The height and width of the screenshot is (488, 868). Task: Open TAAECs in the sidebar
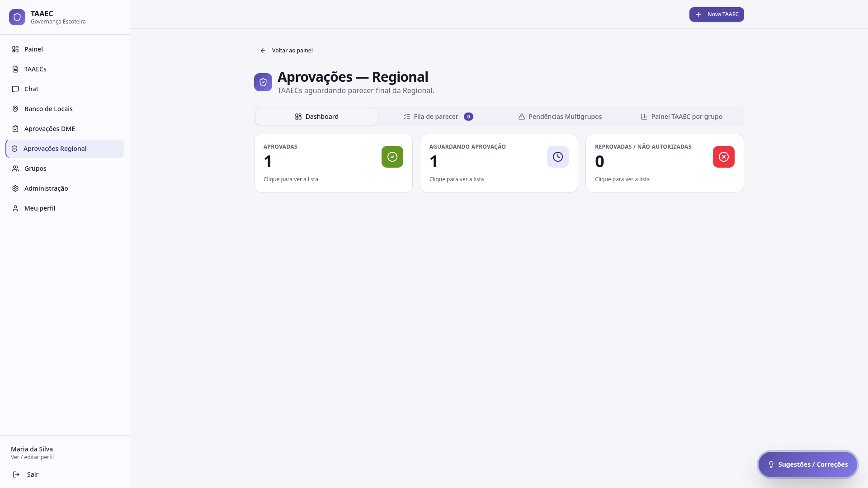(x=65, y=69)
